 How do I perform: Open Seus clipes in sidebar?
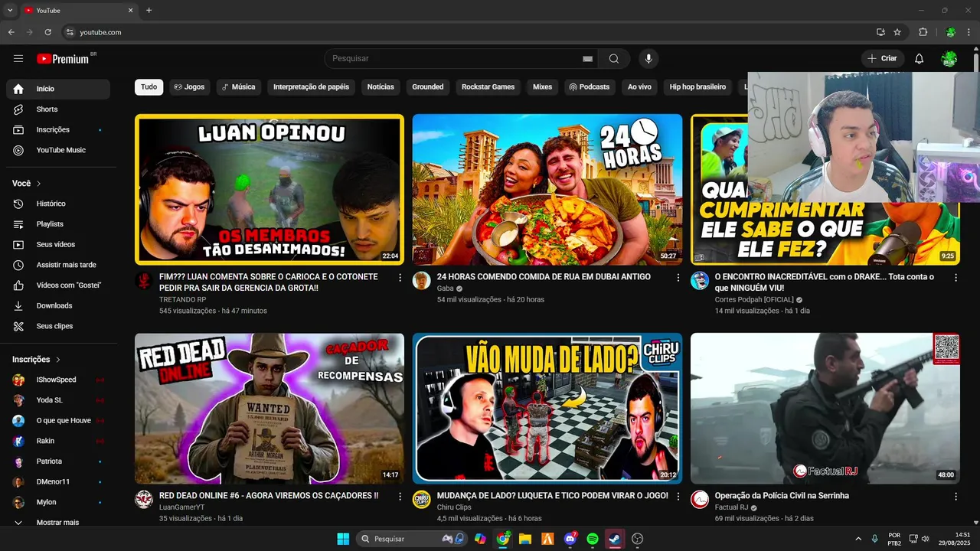[58, 326]
